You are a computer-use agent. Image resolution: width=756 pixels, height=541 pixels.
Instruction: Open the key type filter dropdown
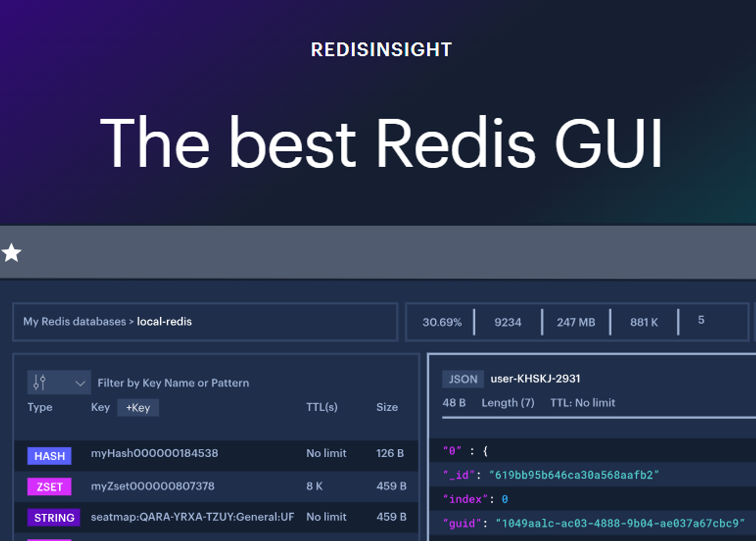[79, 383]
